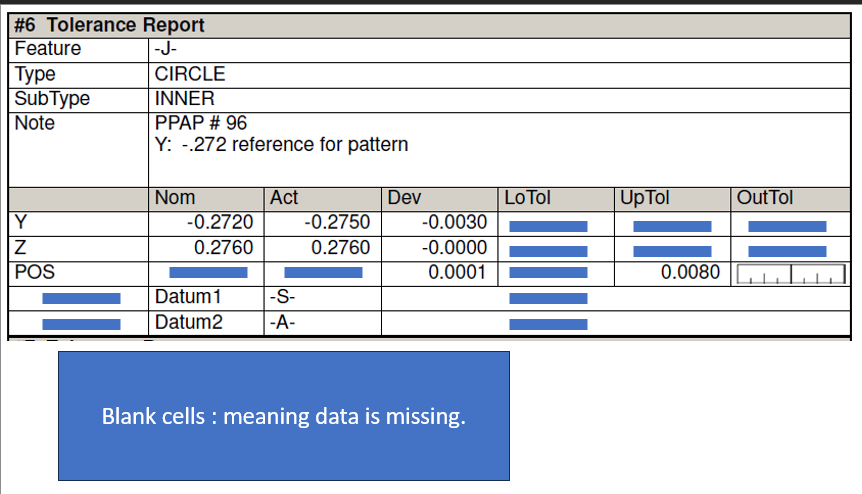The image size is (862, 494).
Task: Click the POS deviation value 0.0001
Action: [457, 272]
